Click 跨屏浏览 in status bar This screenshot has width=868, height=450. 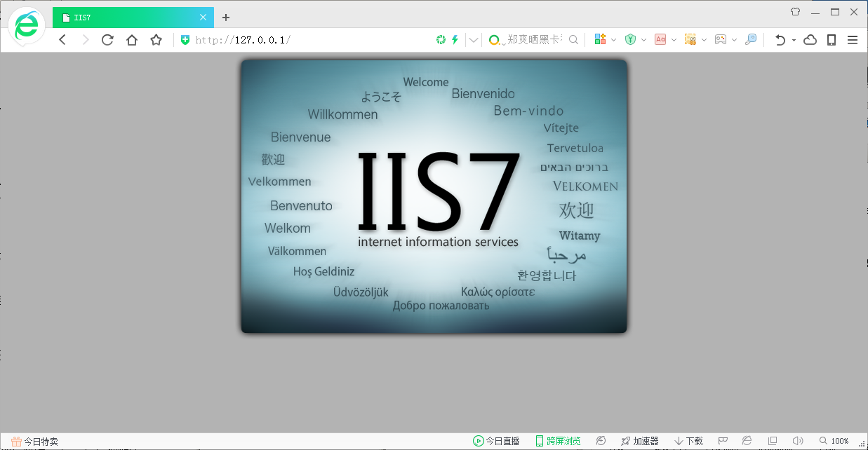pos(558,441)
